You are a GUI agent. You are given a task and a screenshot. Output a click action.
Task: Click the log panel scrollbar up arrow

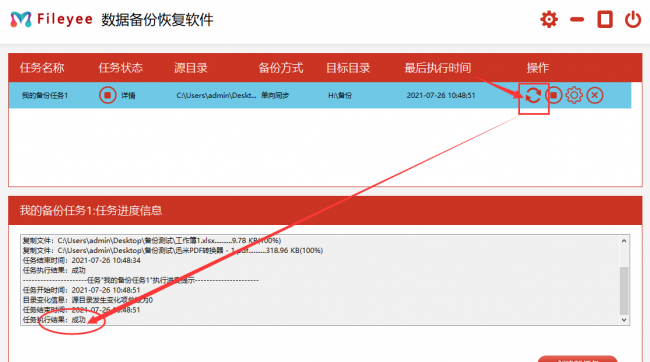(624, 241)
